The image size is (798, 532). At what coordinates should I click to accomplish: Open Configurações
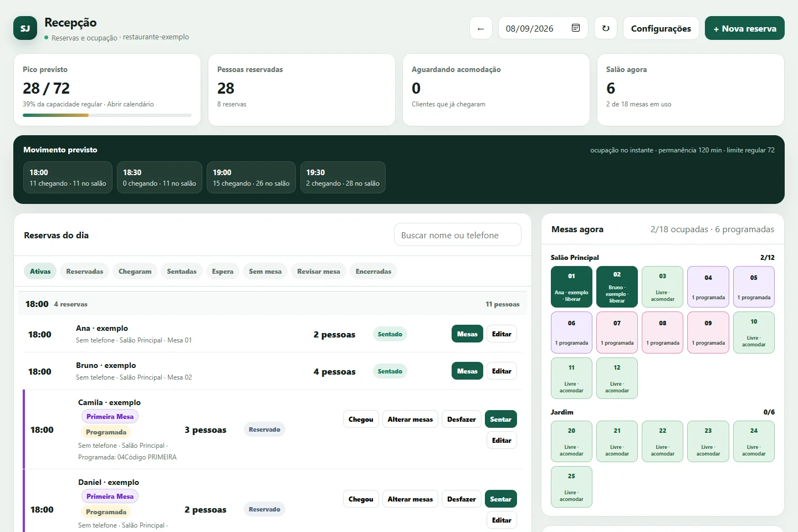661,28
